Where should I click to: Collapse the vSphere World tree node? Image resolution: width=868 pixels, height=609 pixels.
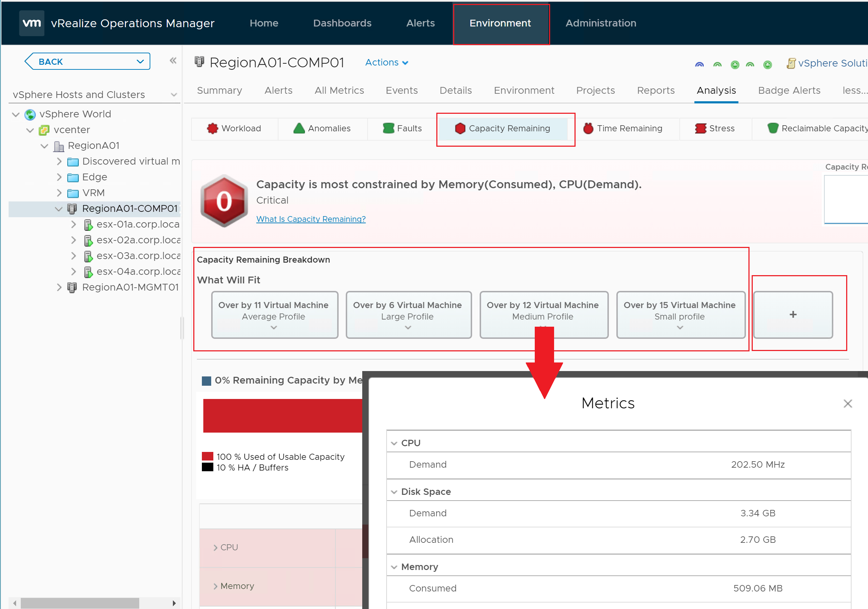tap(16, 114)
